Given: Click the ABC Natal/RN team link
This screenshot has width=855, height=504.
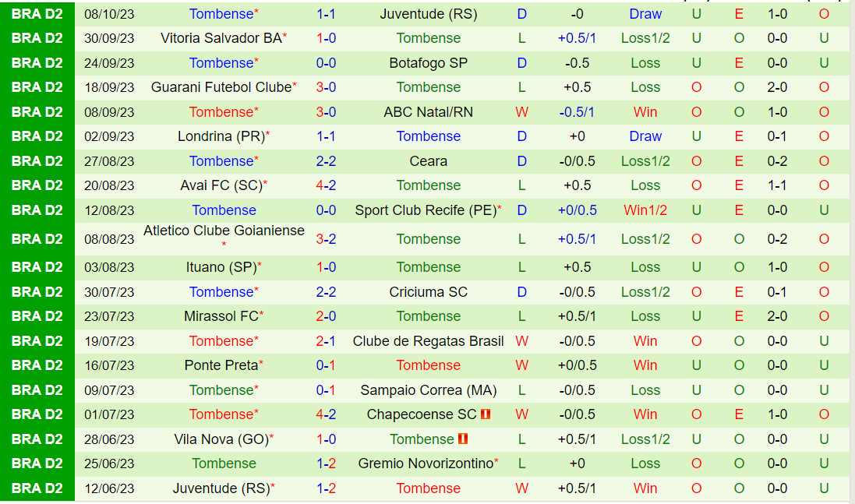Looking at the screenshot, I should pyautogui.click(x=428, y=112).
